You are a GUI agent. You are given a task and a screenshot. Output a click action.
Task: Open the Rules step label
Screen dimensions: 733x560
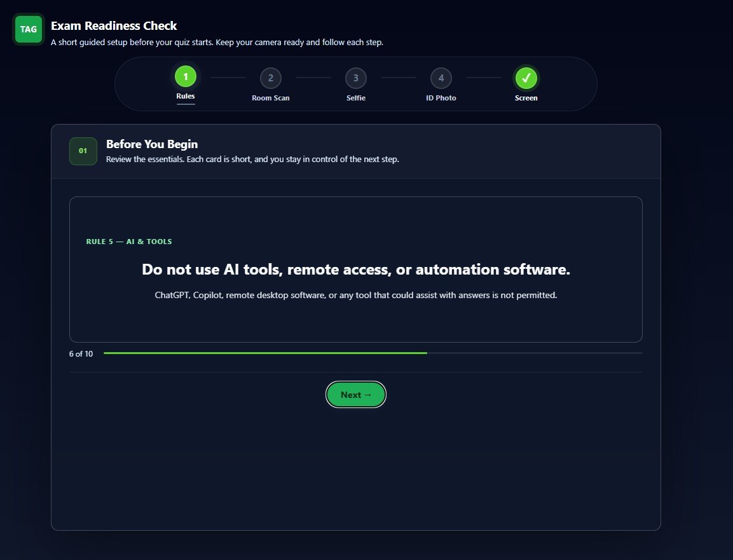click(x=186, y=96)
